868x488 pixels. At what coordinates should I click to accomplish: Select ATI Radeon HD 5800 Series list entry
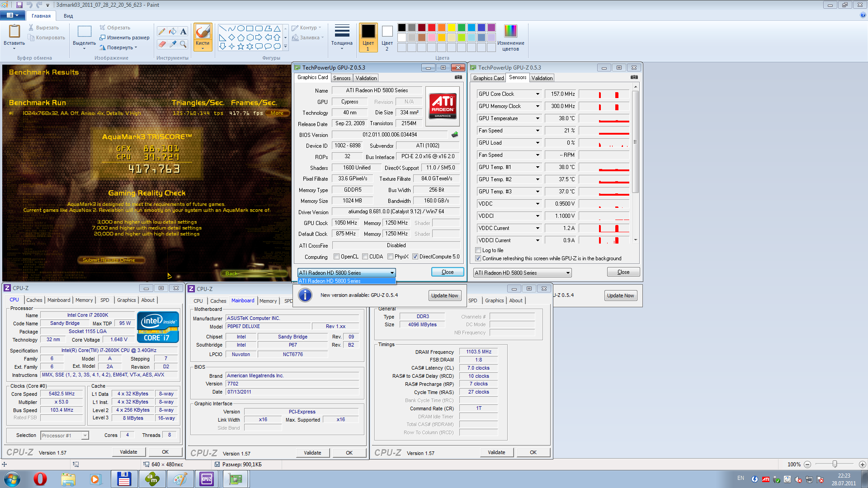346,281
